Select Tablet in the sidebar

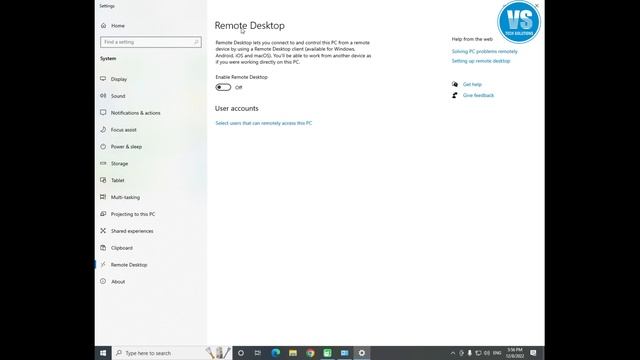coord(113,180)
